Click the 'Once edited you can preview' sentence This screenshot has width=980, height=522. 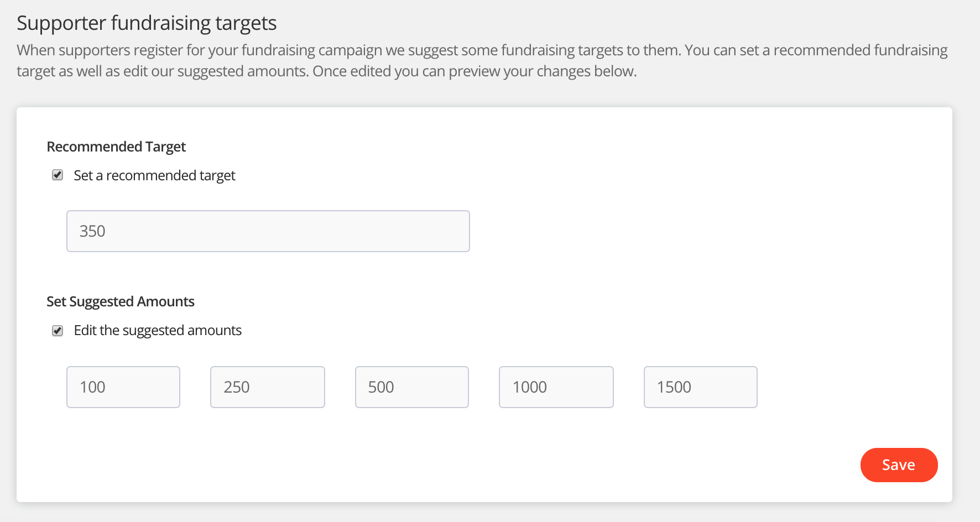coord(475,71)
